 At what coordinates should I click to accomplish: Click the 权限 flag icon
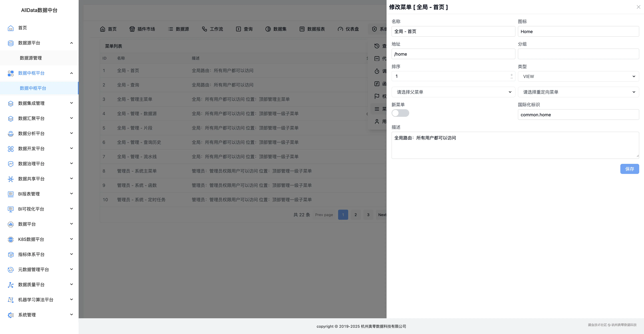[377, 96]
